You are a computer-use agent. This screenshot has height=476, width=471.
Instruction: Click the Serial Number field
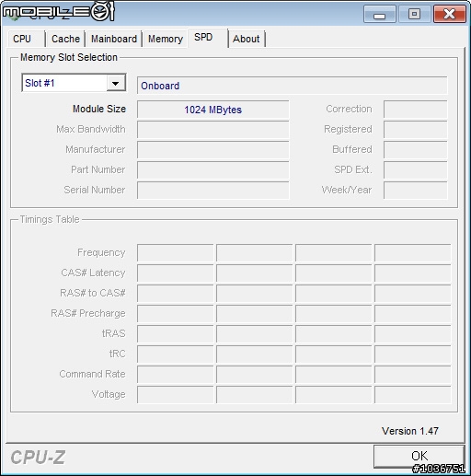tap(213, 191)
